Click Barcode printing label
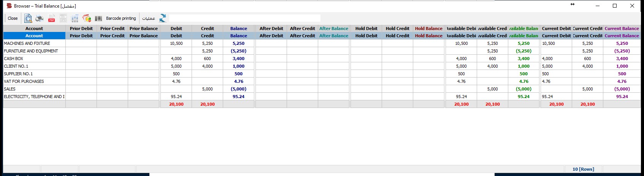Screen dimensions: 644x176 point(121,18)
